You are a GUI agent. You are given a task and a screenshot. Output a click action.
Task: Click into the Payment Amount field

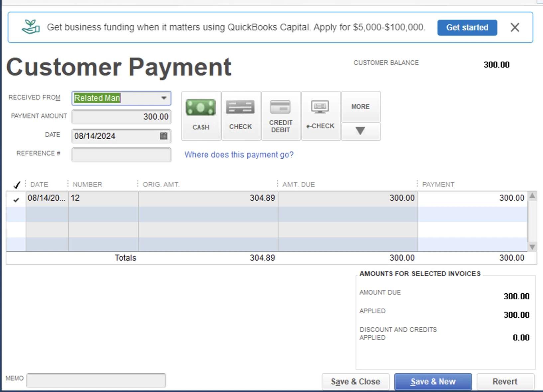(121, 117)
